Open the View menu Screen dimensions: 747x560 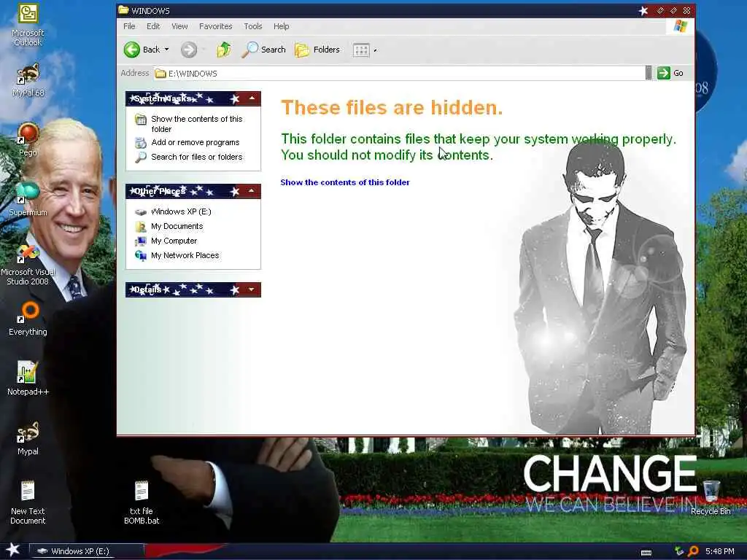[179, 26]
